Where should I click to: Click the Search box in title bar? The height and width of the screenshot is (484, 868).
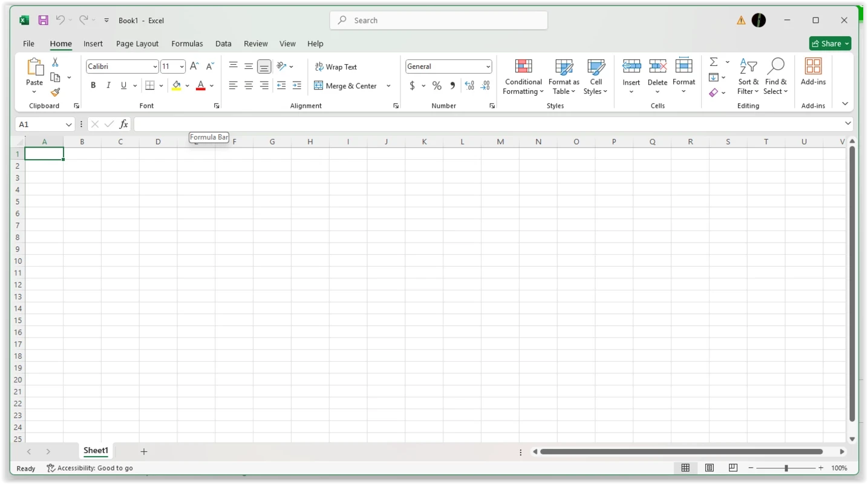439,20
